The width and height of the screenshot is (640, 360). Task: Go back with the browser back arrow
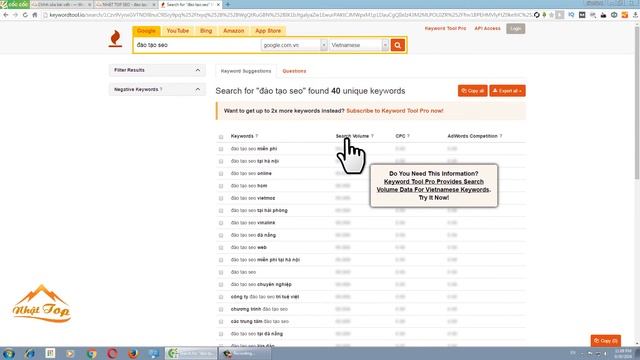[6, 15]
